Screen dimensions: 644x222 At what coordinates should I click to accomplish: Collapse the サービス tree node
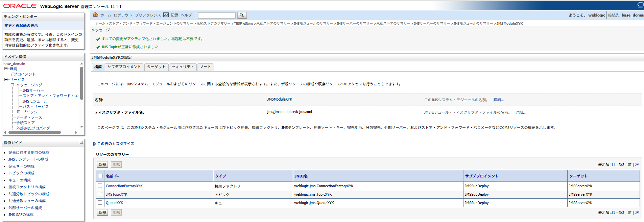(6, 80)
